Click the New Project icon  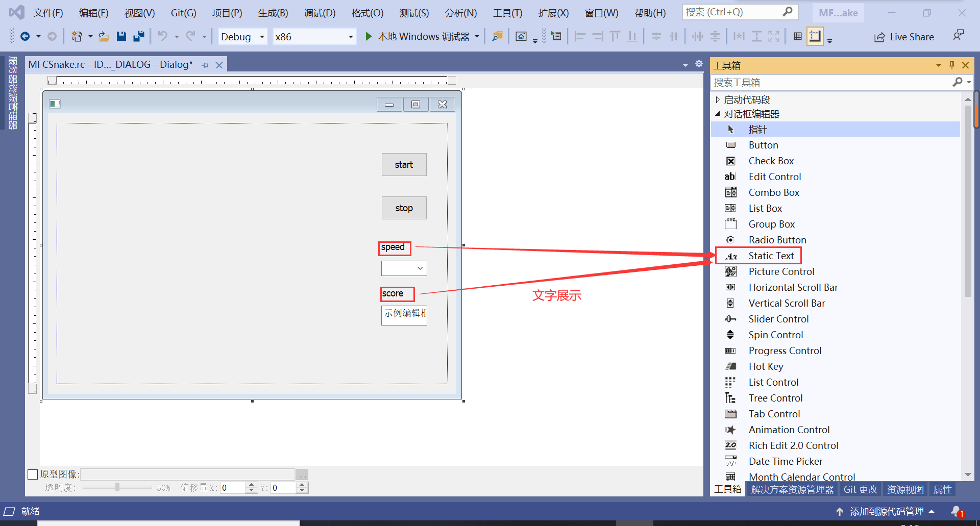click(77, 36)
